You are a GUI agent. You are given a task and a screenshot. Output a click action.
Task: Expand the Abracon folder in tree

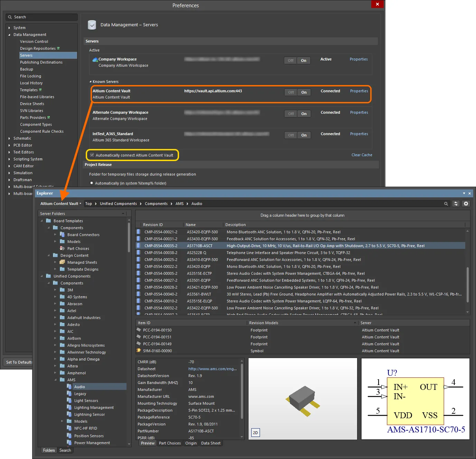[55, 303]
